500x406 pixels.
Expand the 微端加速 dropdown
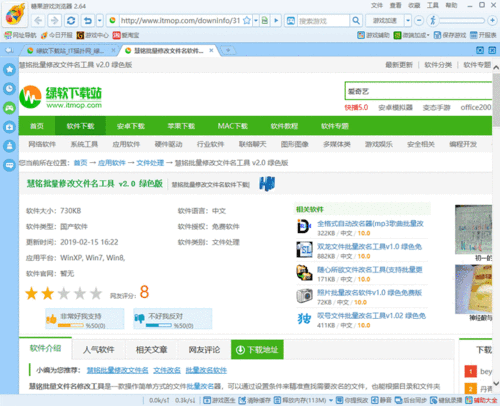coord(428,35)
